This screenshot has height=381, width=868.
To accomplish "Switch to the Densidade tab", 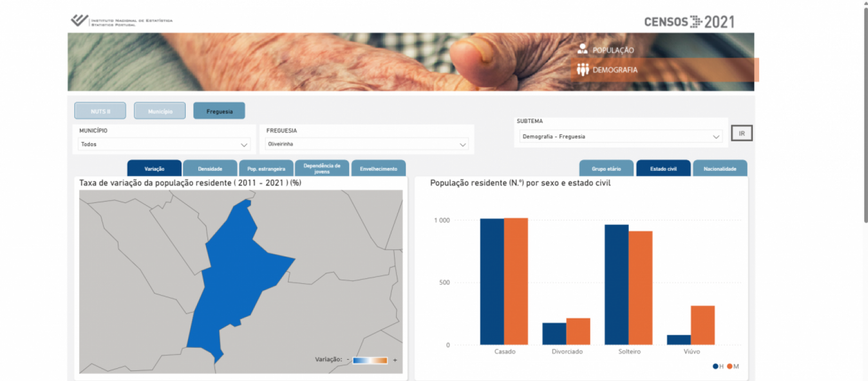I will 210,168.
